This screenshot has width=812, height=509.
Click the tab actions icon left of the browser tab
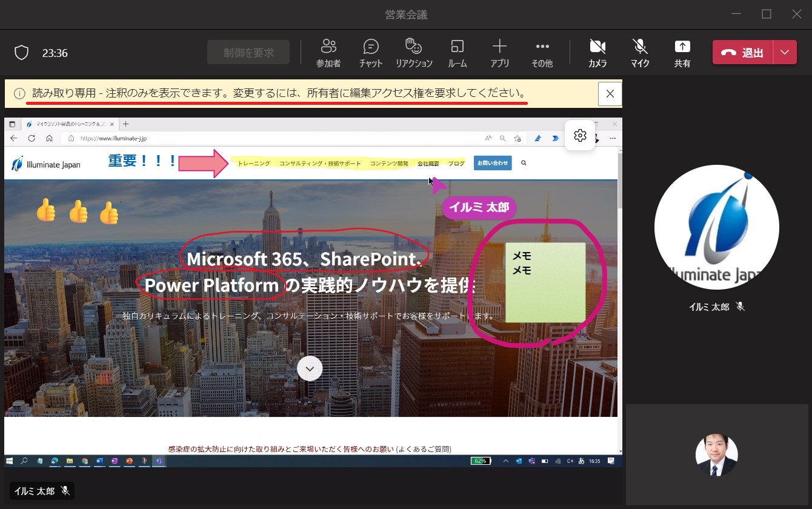pyautogui.click(x=12, y=124)
